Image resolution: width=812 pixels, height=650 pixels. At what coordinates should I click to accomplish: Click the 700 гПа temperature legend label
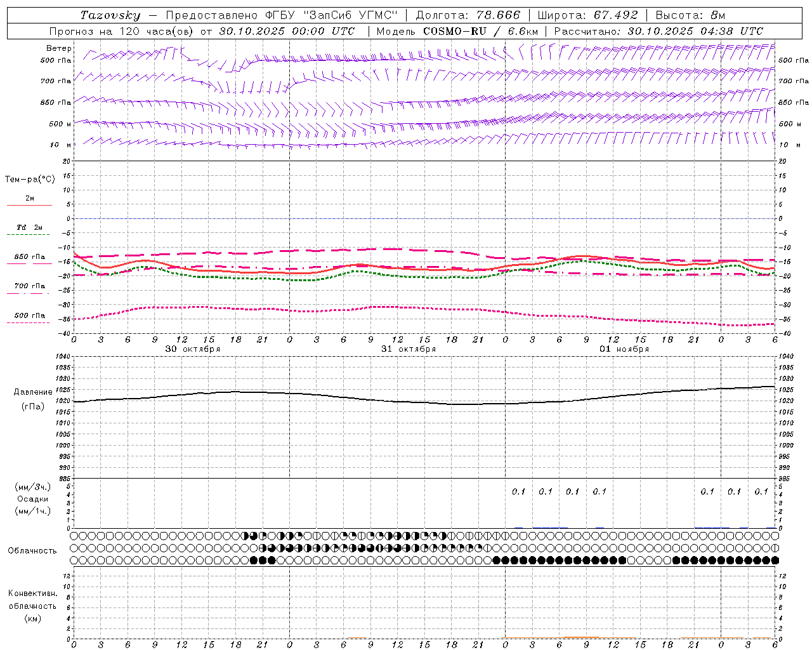[30, 286]
